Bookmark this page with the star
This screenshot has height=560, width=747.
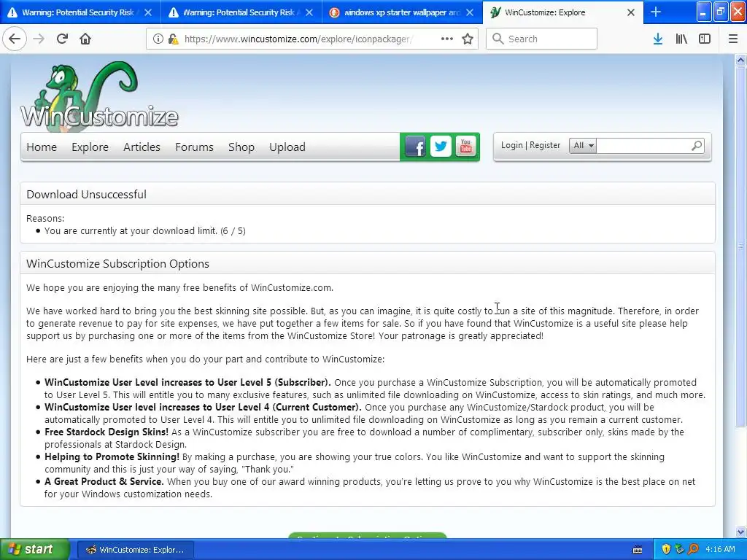[468, 39]
